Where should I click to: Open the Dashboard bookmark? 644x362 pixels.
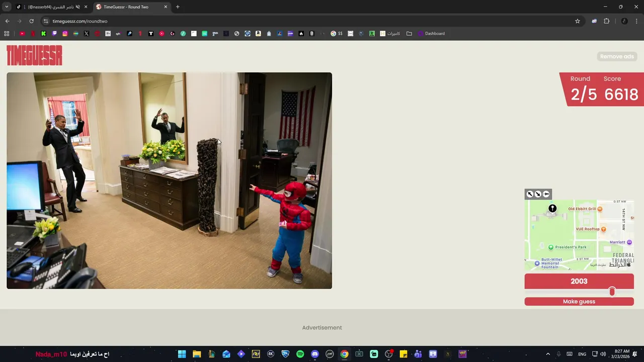[431, 34]
